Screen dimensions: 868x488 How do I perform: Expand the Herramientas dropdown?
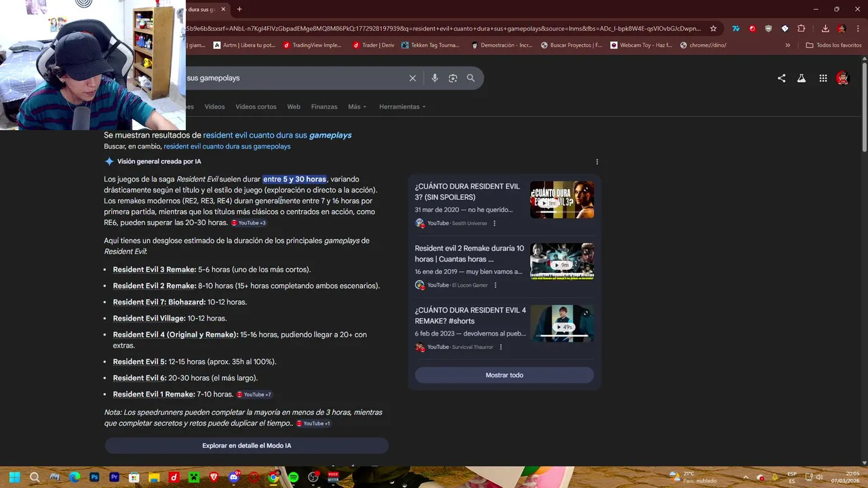(402, 106)
